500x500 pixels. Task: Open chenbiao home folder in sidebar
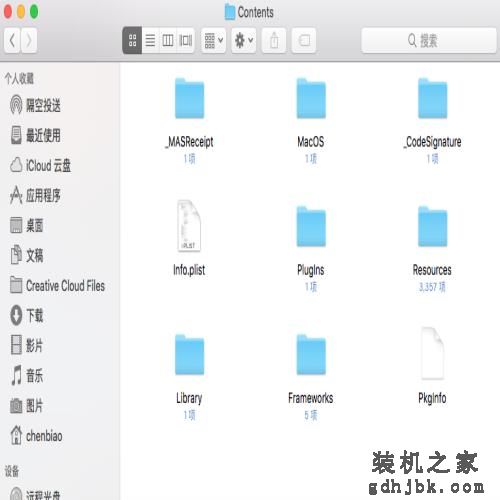click(x=36, y=436)
